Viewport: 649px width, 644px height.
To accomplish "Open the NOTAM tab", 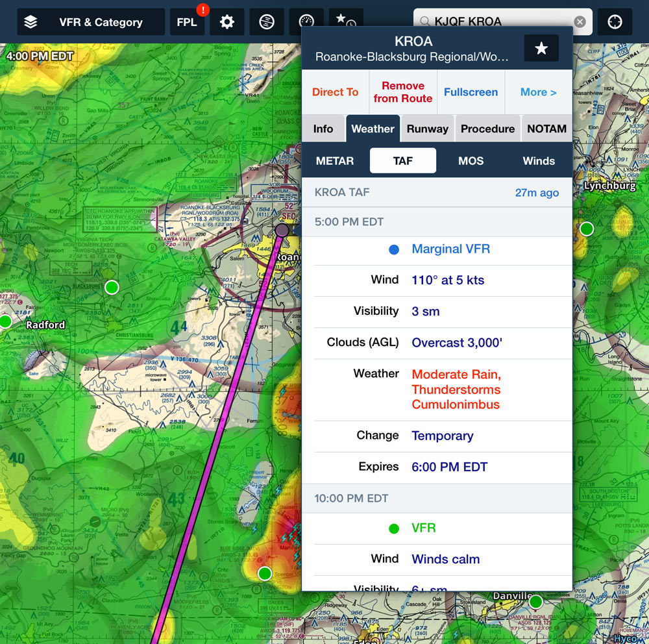I will tap(546, 129).
